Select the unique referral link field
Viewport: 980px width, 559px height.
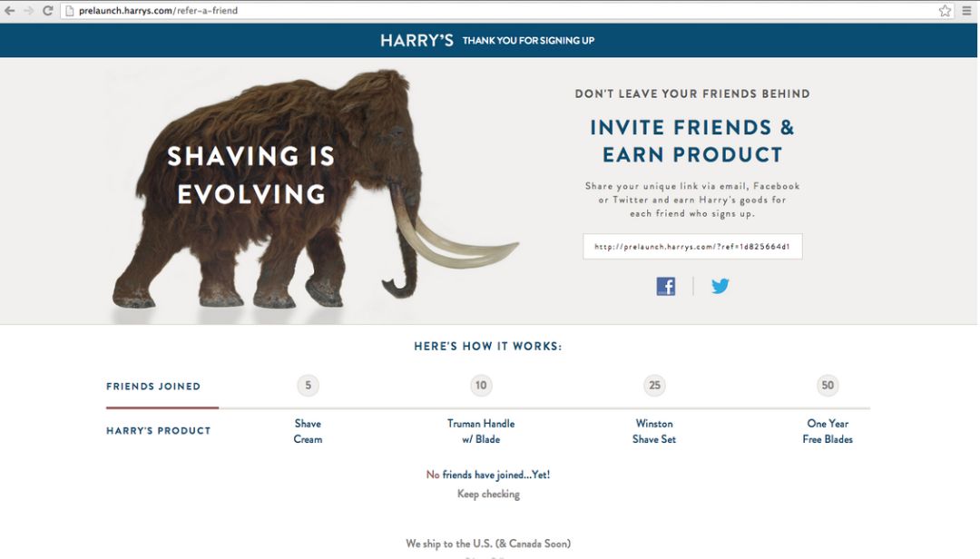[x=692, y=246]
